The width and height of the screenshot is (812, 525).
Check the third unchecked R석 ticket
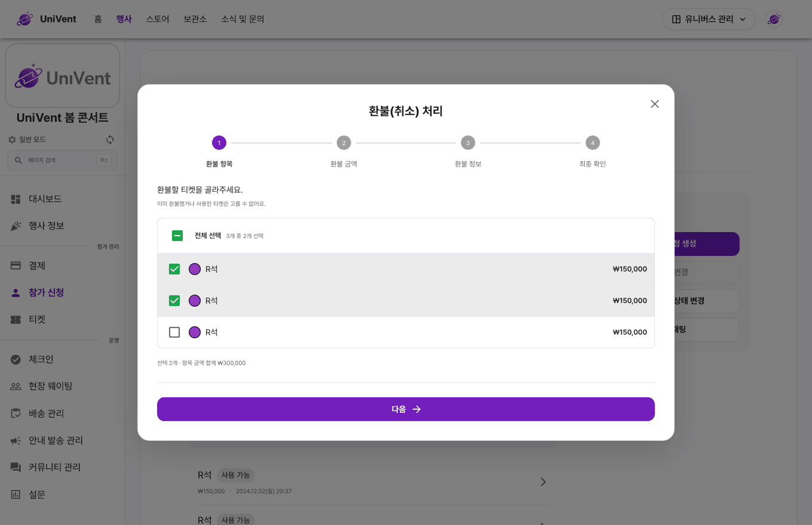coord(174,332)
